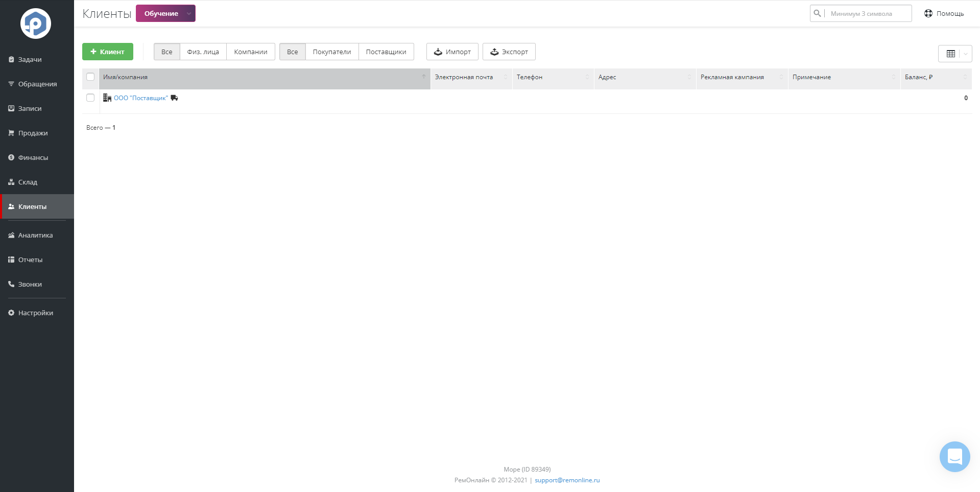Navigate to Финансы

tap(37, 157)
